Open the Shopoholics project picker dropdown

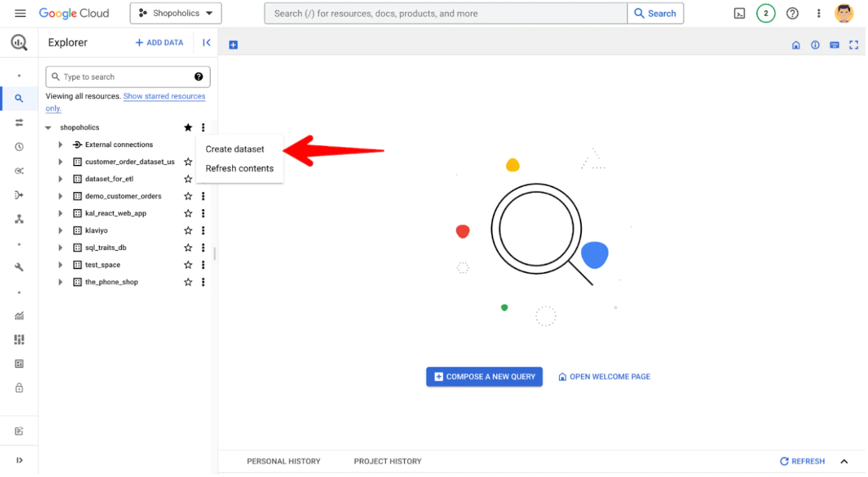pyautogui.click(x=176, y=13)
